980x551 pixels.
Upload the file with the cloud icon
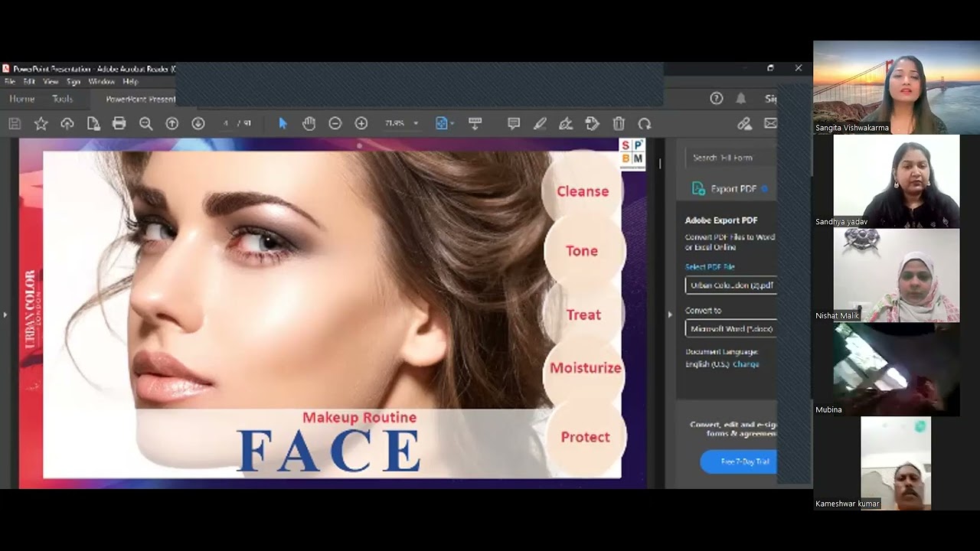67,123
